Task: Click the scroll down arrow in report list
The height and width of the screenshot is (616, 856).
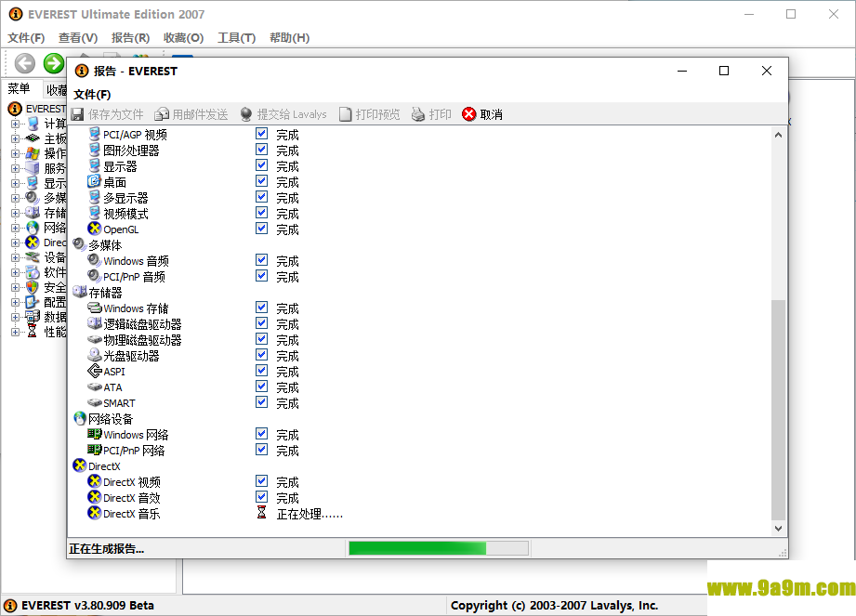Action: pos(778,528)
